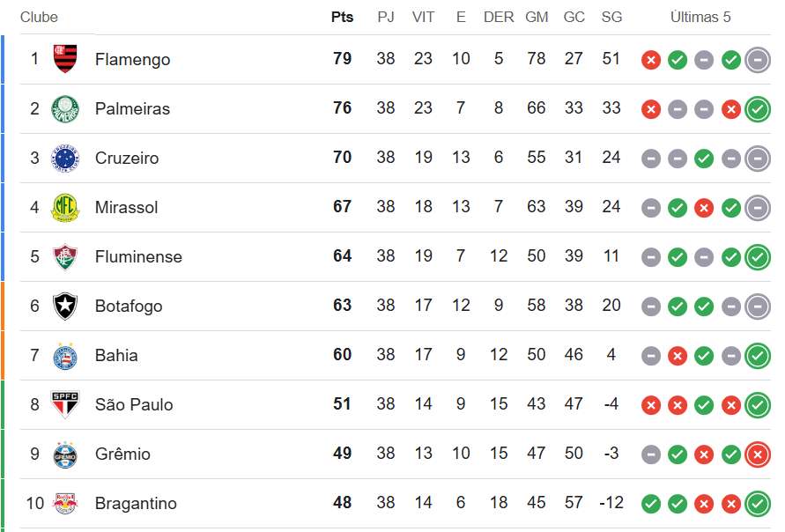Click the Botafogo club crest
The width and height of the screenshot is (785, 532).
point(65,306)
